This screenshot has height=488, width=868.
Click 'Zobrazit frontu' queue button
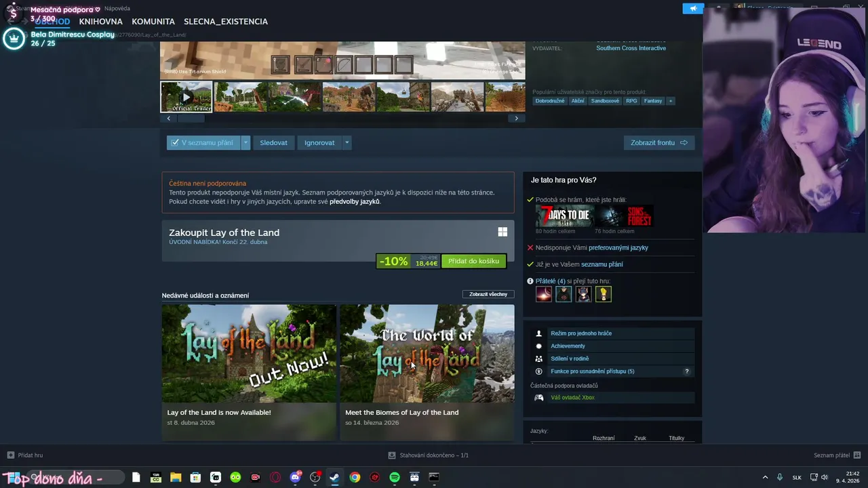[x=659, y=142]
